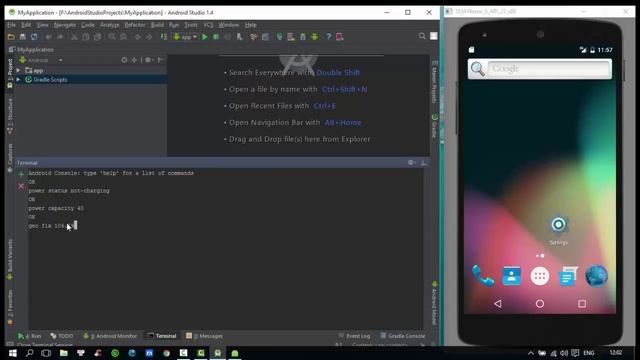640x360 pixels.
Task: Hide the project panel with its arrow icon
Action: coord(160,60)
